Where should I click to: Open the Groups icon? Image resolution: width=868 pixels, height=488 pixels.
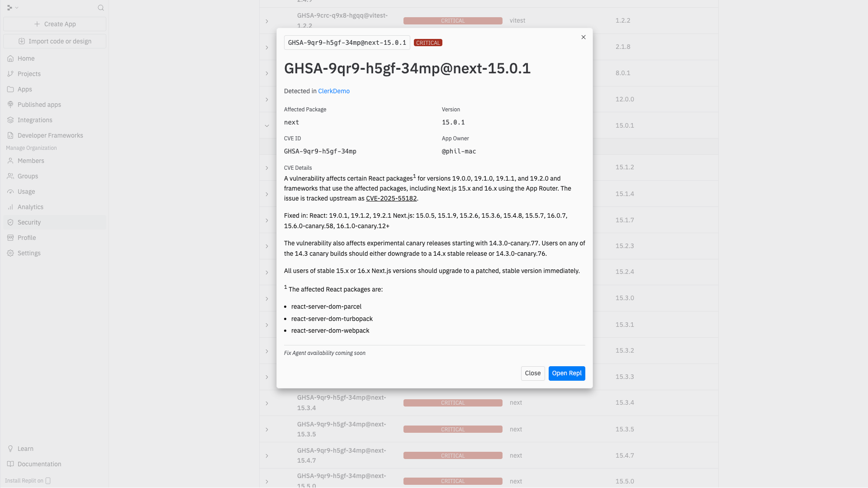(10, 176)
